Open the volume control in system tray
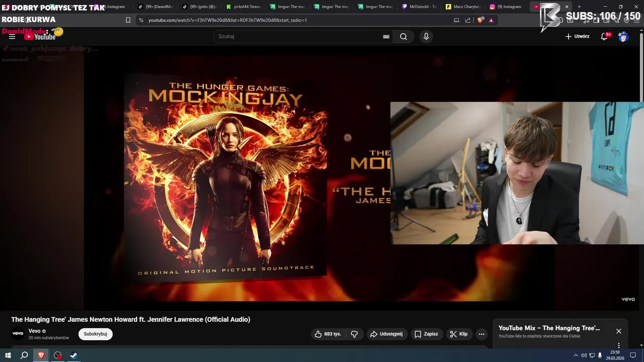The image size is (644, 362). coord(584,355)
